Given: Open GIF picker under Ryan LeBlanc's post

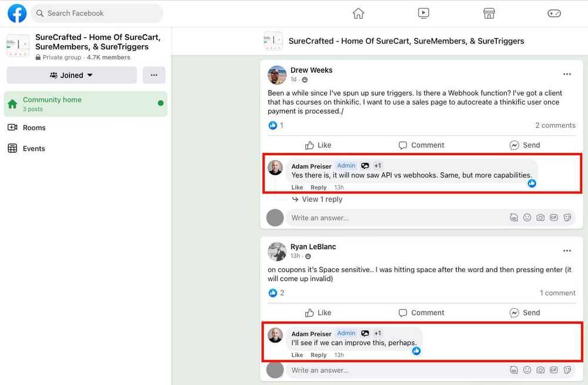Looking at the screenshot, I should pyautogui.click(x=554, y=370).
